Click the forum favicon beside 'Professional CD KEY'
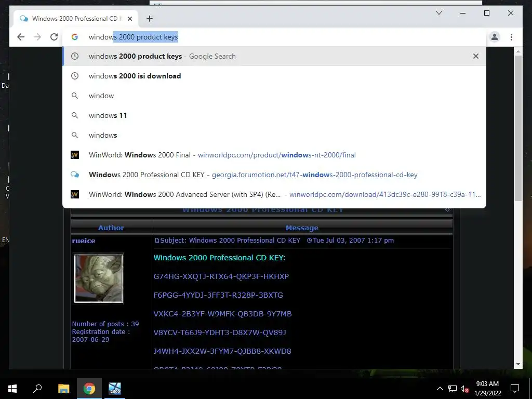Viewport: 532px width, 399px height. point(75,175)
